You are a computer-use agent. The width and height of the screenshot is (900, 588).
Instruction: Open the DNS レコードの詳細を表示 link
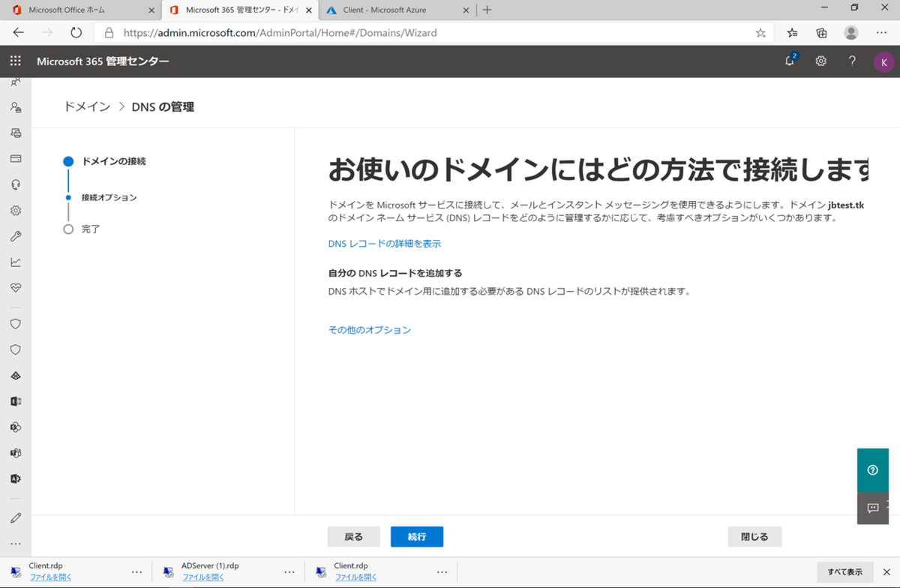coord(385,244)
